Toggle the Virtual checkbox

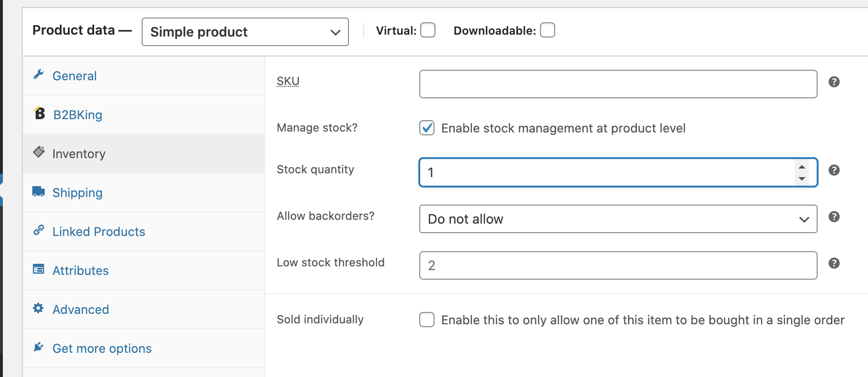pos(428,30)
